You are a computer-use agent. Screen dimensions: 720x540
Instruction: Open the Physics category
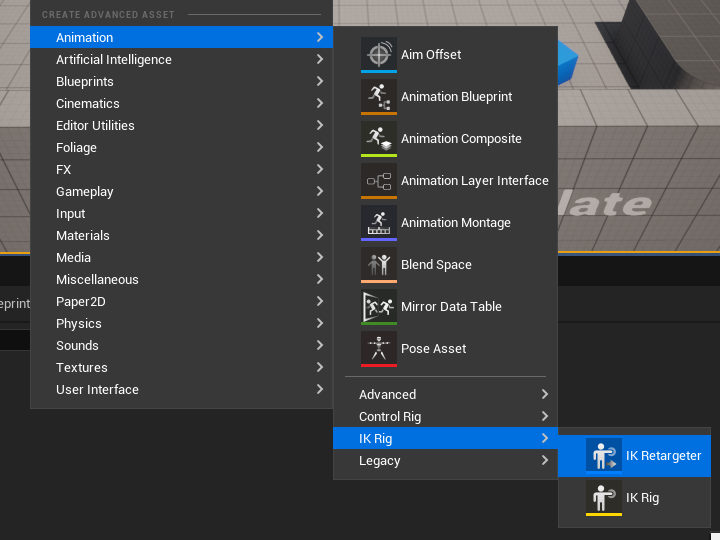(x=181, y=324)
